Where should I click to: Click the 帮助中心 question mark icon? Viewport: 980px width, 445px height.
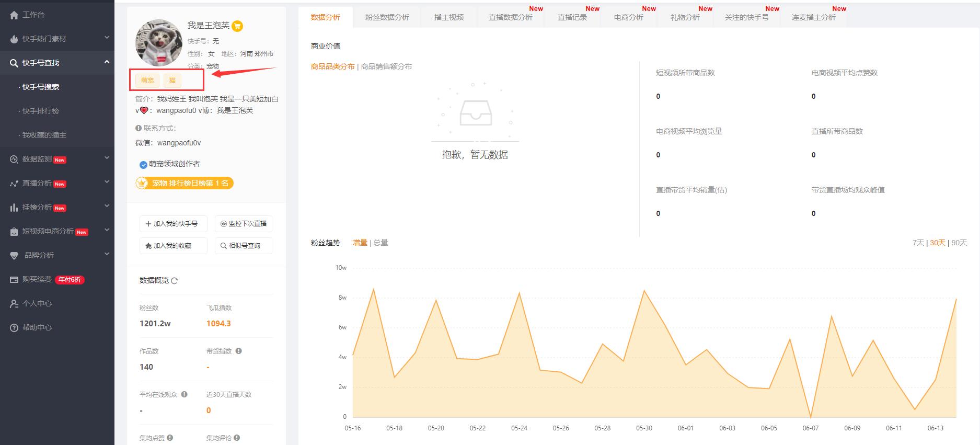tap(14, 327)
